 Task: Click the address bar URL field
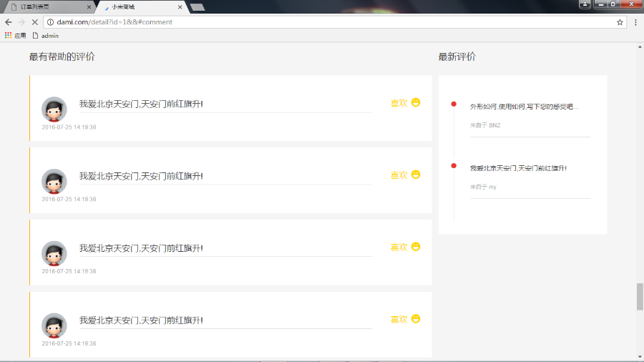click(x=335, y=22)
